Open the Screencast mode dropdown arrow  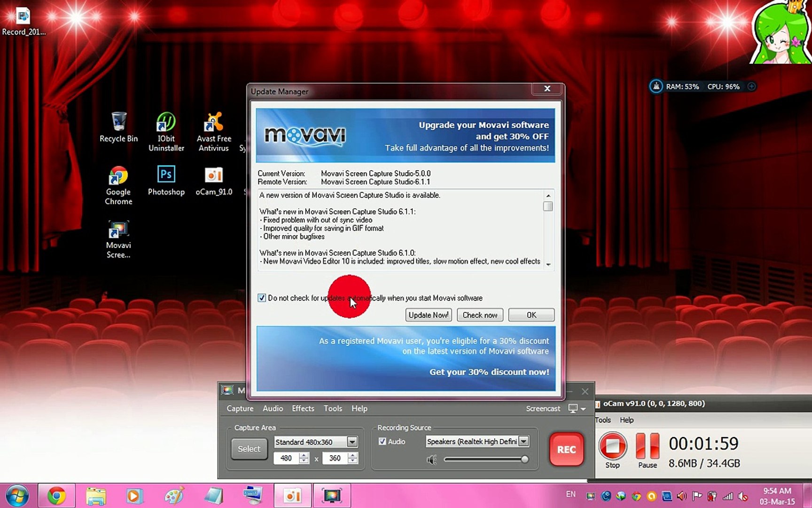(583, 409)
